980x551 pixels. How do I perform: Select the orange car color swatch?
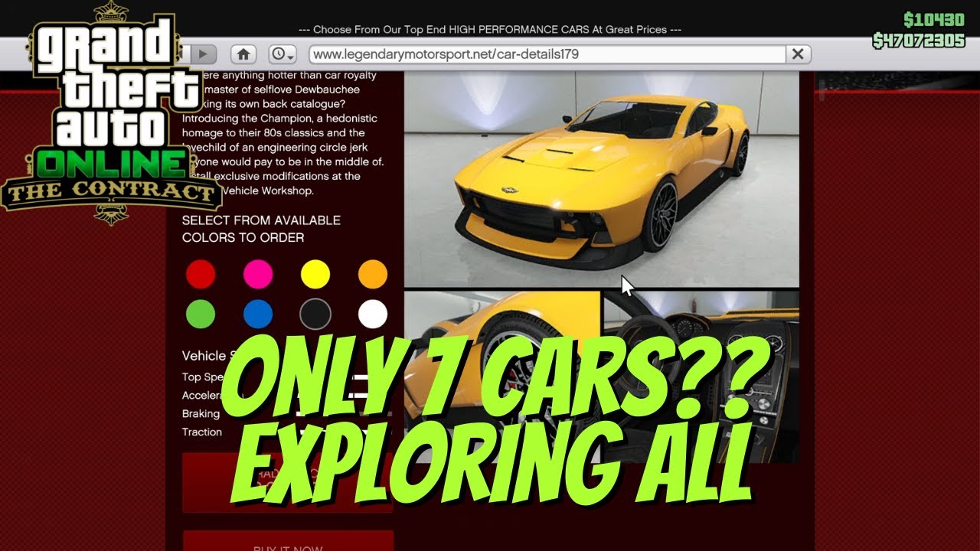pyautogui.click(x=373, y=274)
